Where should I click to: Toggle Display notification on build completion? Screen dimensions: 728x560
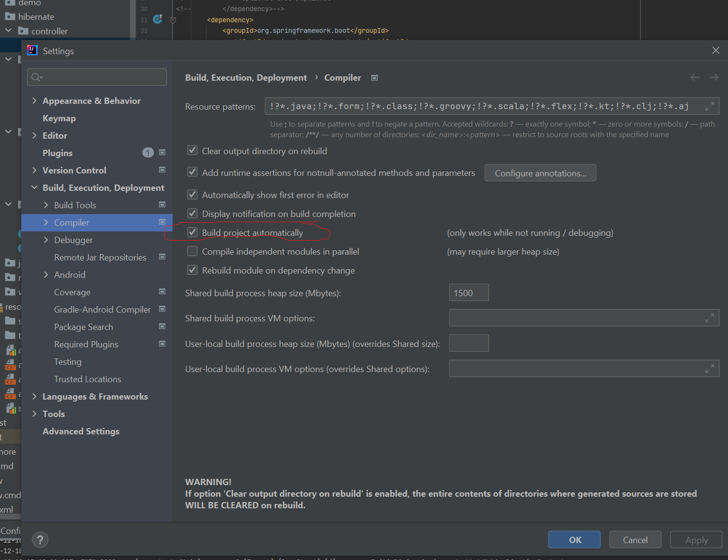(x=192, y=213)
